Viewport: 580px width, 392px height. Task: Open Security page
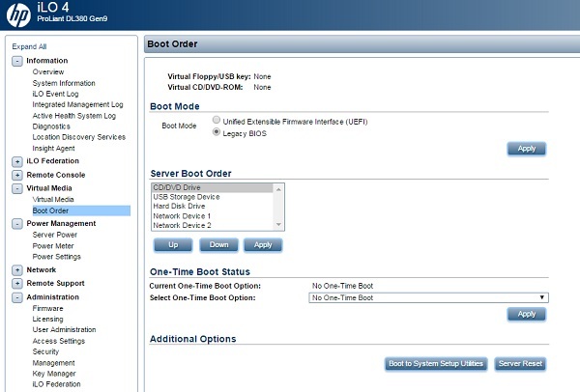45,351
